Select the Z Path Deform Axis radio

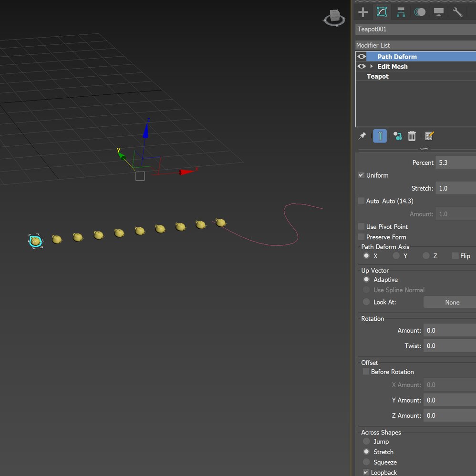point(426,256)
